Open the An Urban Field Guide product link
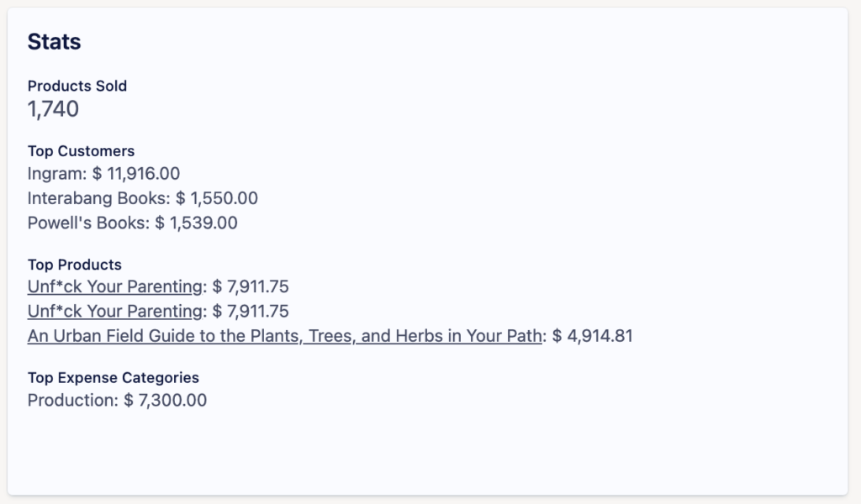This screenshot has height=504, width=861. click(x=284, y=337)
